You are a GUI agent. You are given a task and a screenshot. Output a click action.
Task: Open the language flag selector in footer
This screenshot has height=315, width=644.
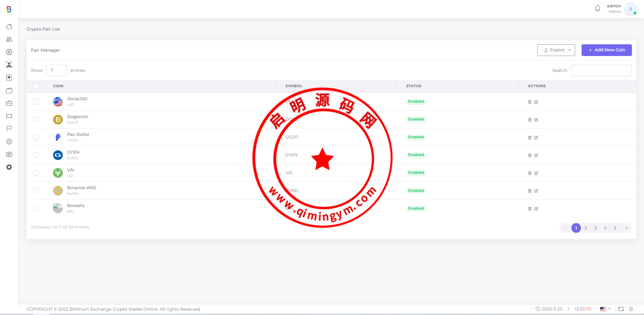pyautogui.click(x=605, y=309)
